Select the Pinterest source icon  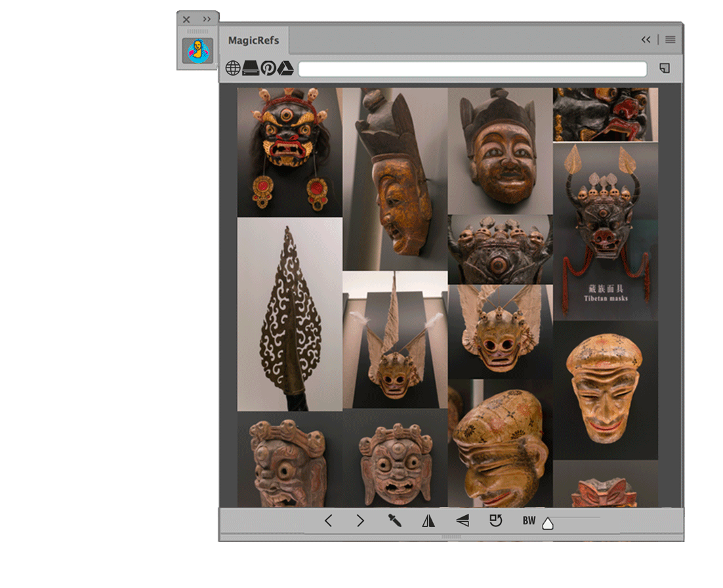(x=268, y=68)
